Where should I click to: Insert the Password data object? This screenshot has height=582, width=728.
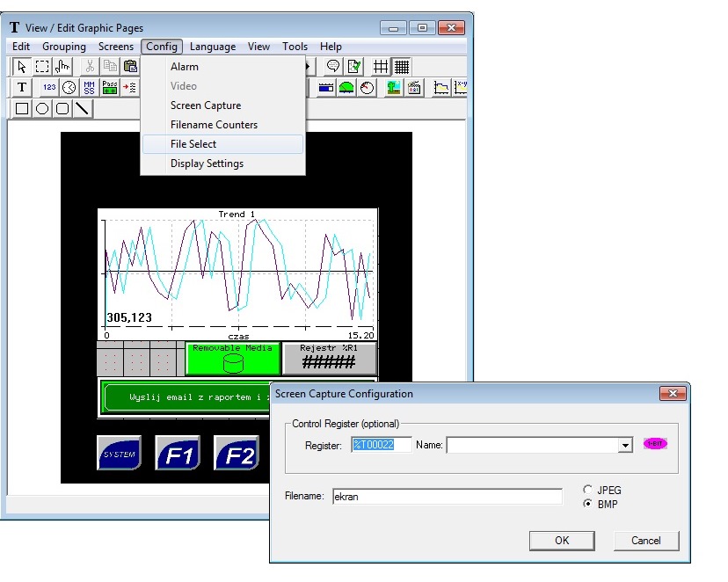pos(110,88)
